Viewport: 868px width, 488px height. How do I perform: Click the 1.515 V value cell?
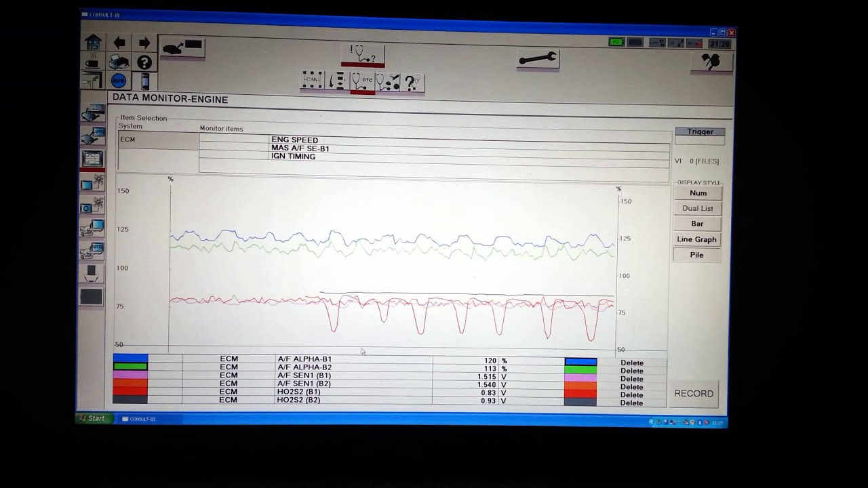pos(465,376)
